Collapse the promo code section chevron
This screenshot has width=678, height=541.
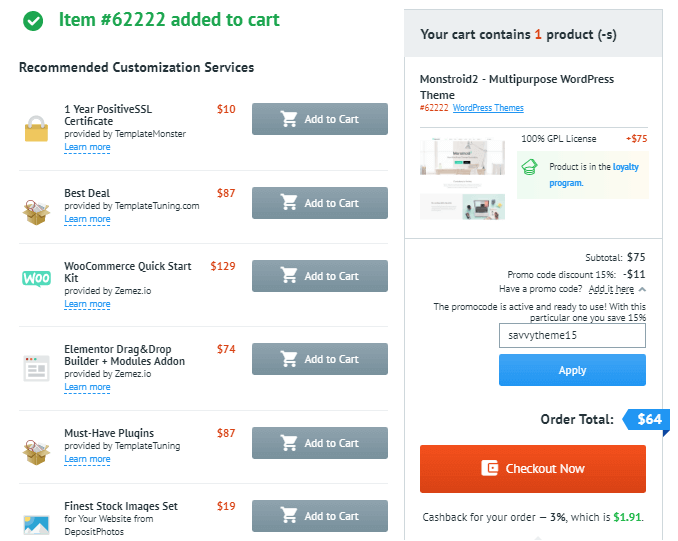[x=642, y=289]
